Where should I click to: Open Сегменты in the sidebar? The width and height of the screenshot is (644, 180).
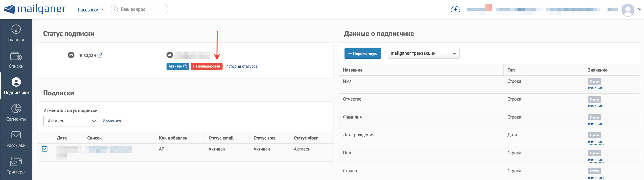16,112
